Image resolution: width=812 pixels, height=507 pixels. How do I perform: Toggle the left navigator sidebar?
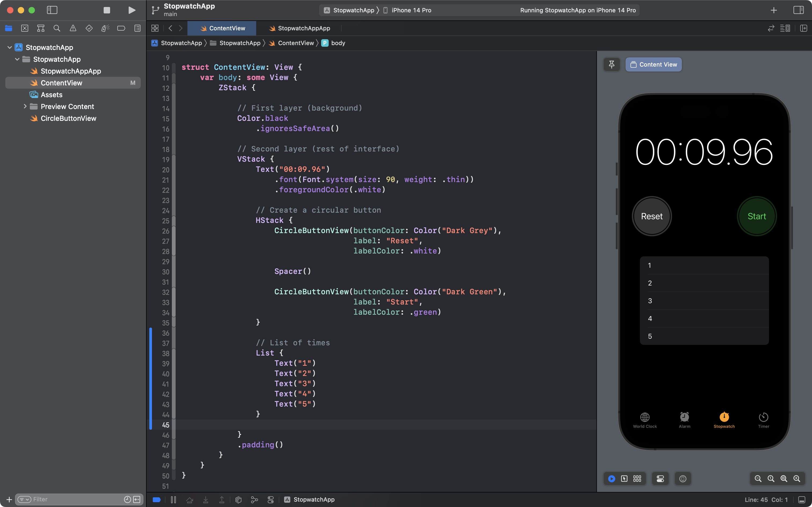click(52, 10)
